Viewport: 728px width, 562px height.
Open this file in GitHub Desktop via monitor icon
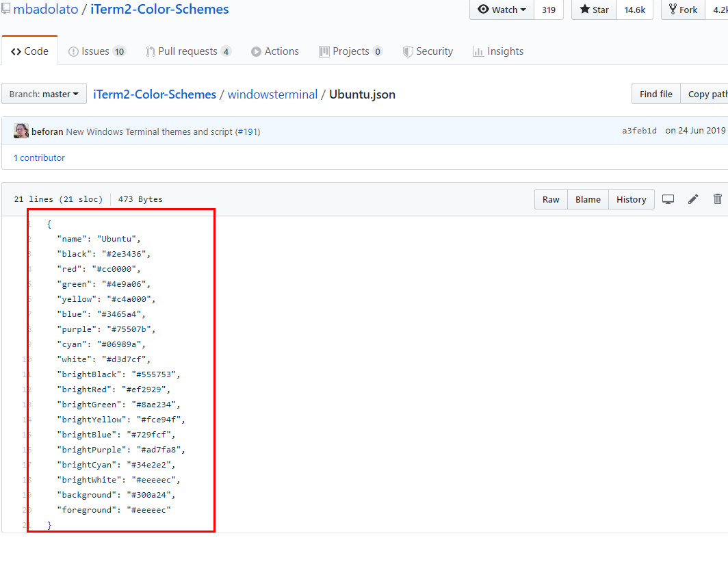pos(668,199)
